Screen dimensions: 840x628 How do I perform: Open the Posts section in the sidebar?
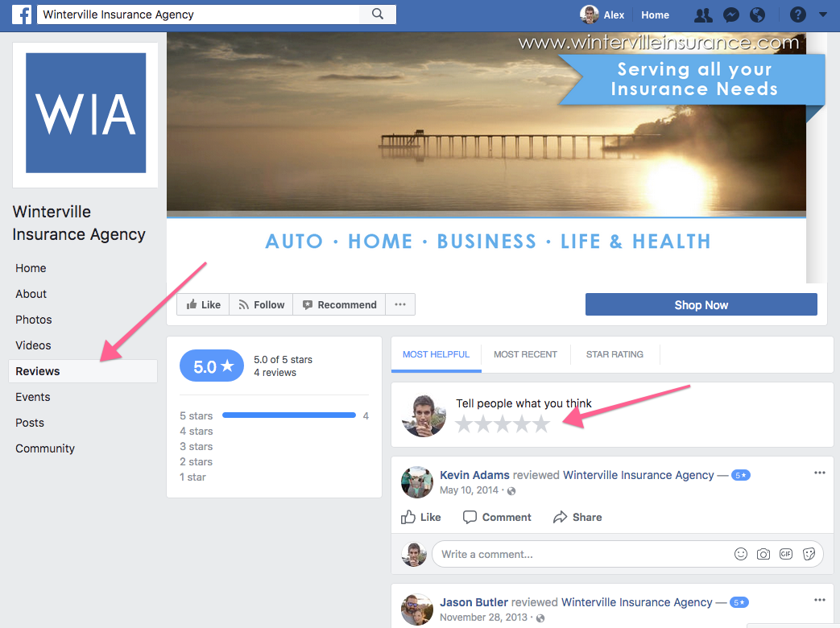pos(30,423)
